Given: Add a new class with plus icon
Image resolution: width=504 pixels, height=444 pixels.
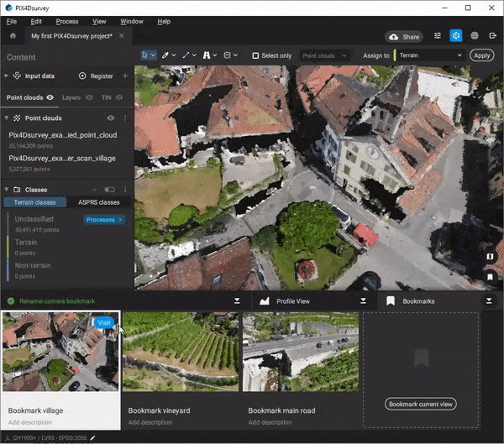Looking at the screenshot, I should pos(94,190).
